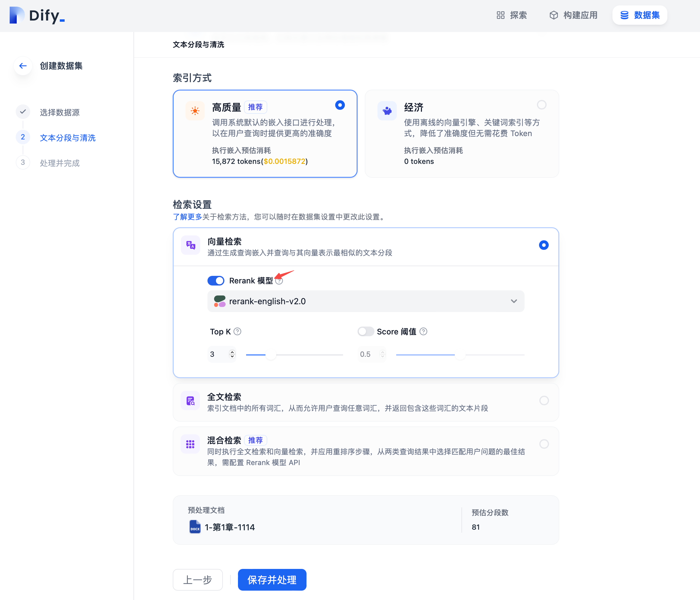700x600 pixels.
Task: Click the checkmark icon for 选择数据源
Action: [23, 112]
